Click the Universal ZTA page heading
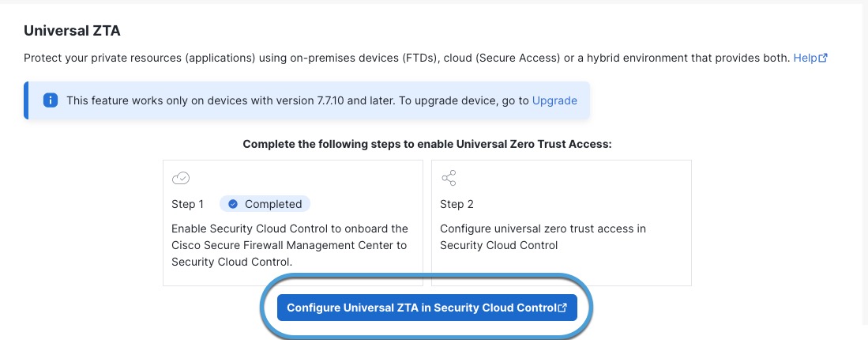This screenshot has height=340, width=868. [x=72, y=31]
